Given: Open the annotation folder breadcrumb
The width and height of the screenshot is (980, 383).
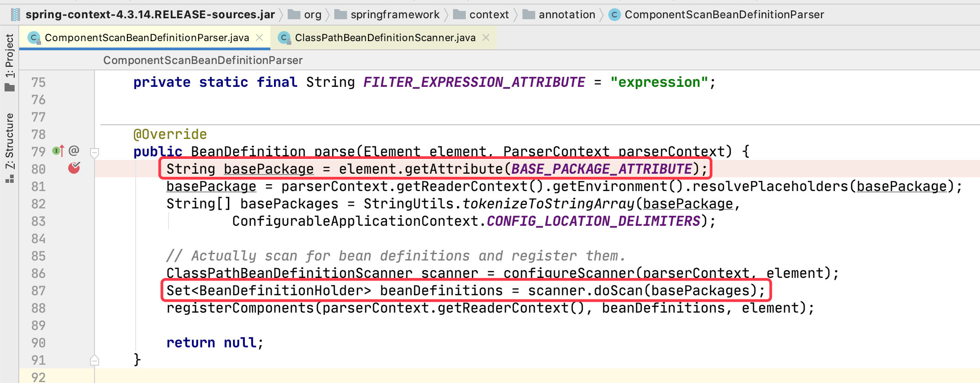Looking at the screenshot, I should pyautogui.click(x=558, y=15).
